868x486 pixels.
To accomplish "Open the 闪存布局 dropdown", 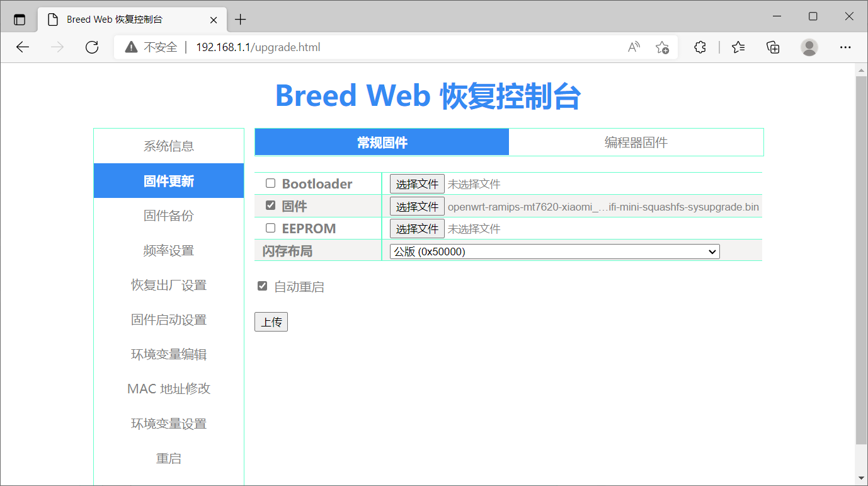I will click(x=554, y=252).
